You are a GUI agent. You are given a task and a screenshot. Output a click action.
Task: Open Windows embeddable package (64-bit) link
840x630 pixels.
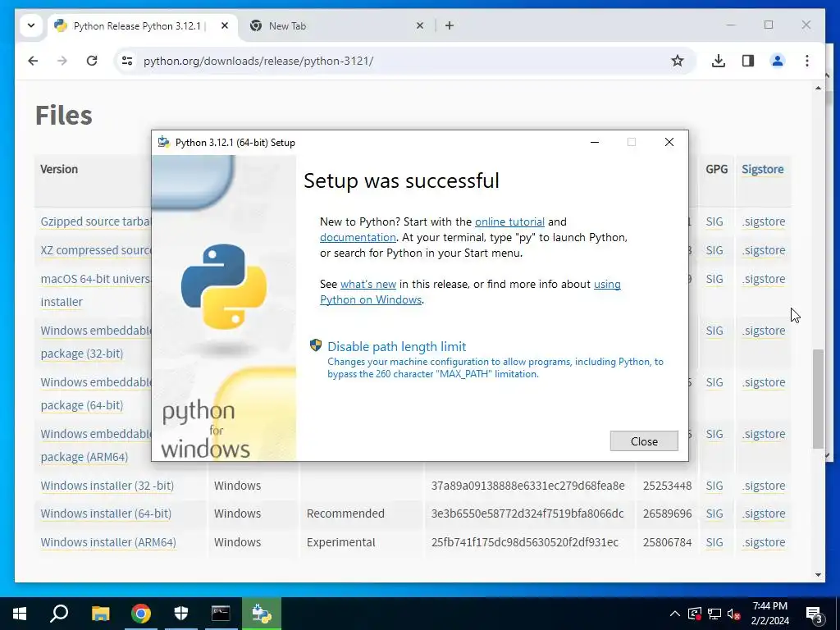coord(96,394)
